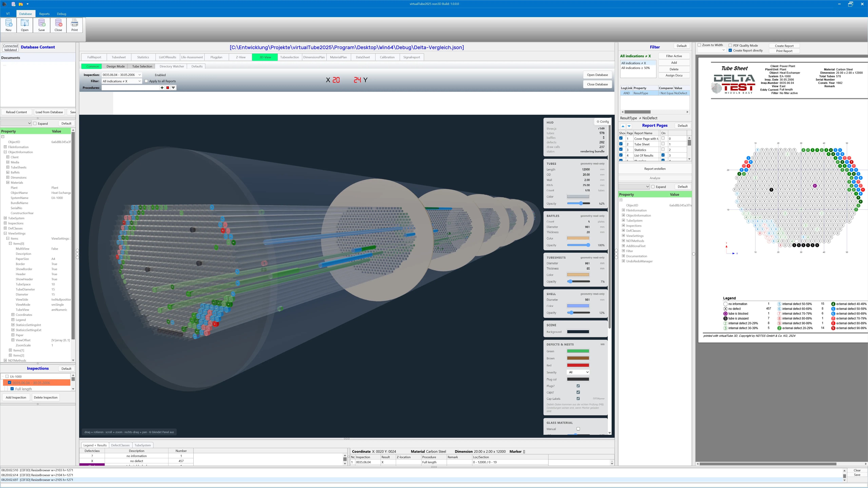The height and width of the screenshot is (488, 868).
Task: Expand the NDTMethods node in right property tree
Action: pos(623,241)
